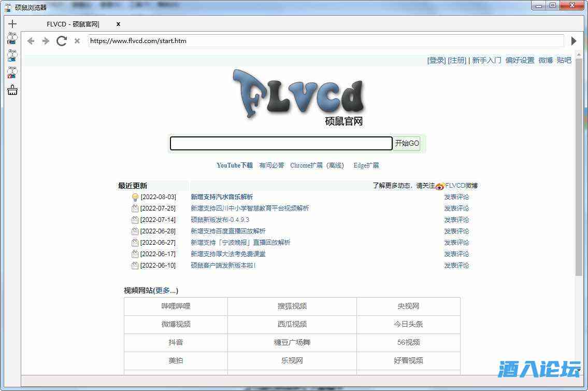This screenshot has width=588, height=391.
Task: Click the lightbulb icon beside the 2022-08-03 entry
Action: coord(135,197)
